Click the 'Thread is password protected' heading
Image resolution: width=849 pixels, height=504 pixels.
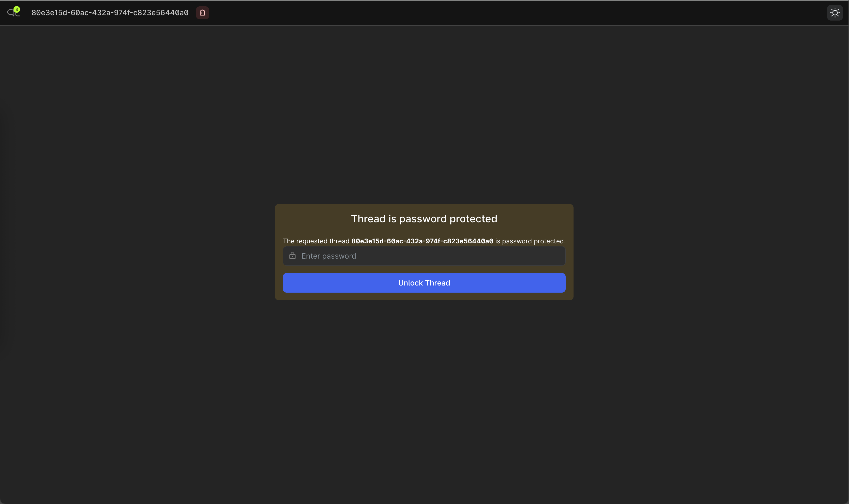[x=424, y=219]
